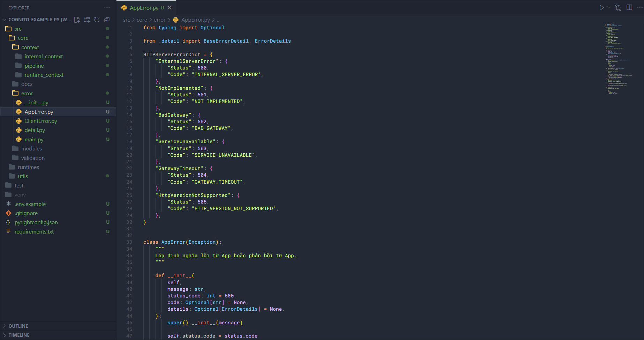Click the 'core' breadcrumb segment
The width and height of the screenshot is (644, 340).
click(142, 20)
